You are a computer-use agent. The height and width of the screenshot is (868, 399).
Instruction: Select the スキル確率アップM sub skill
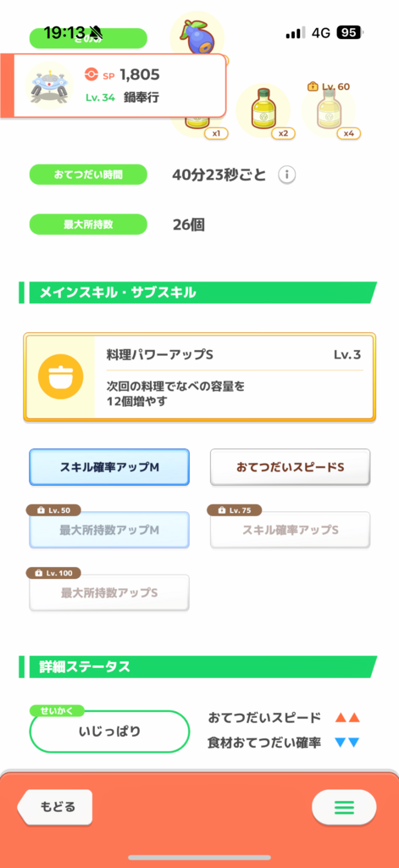coord(109,467)
